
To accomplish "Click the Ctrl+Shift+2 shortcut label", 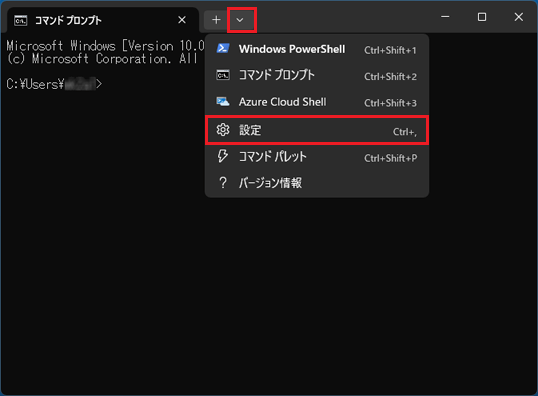I will tap(390, 77).
